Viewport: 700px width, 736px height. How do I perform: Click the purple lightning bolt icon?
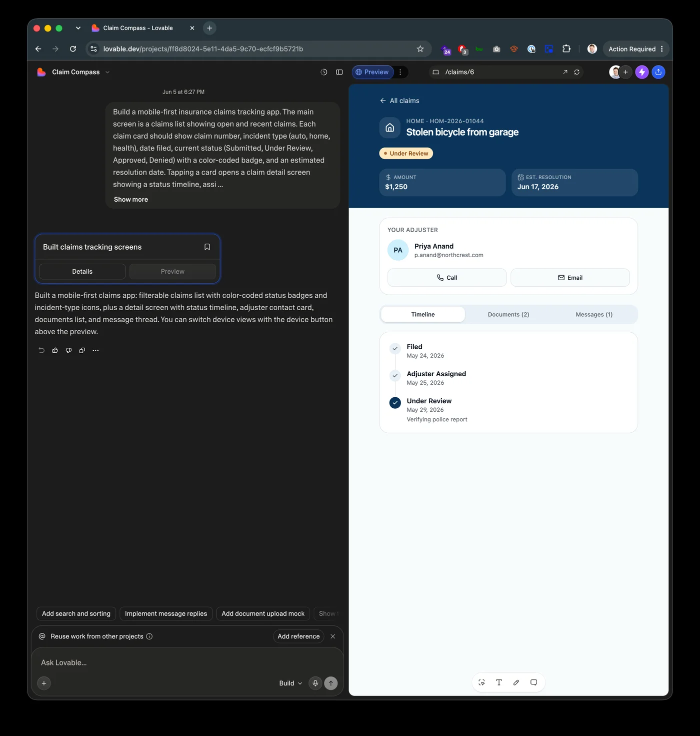coord(642,72)
